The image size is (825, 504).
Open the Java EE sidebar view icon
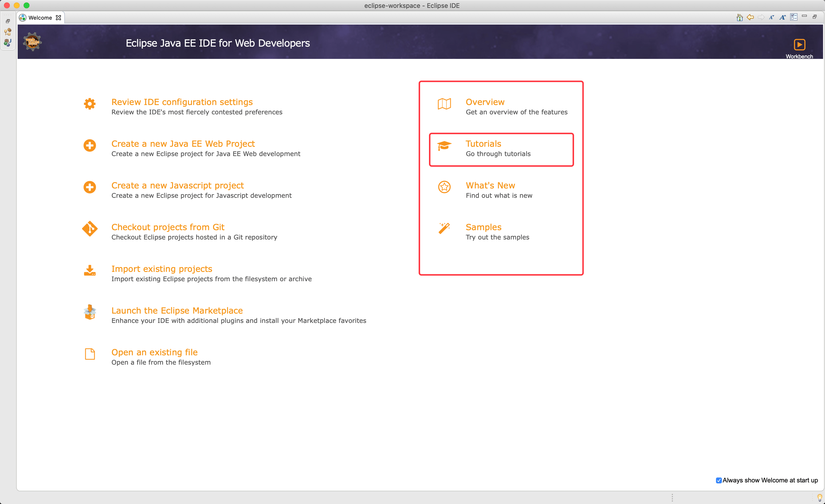(8, 42)
